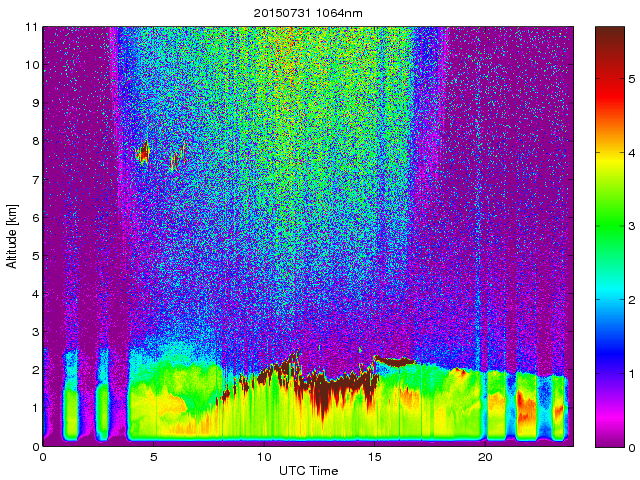
Task: Click the colorbar tick label 5
Action: 632,79
